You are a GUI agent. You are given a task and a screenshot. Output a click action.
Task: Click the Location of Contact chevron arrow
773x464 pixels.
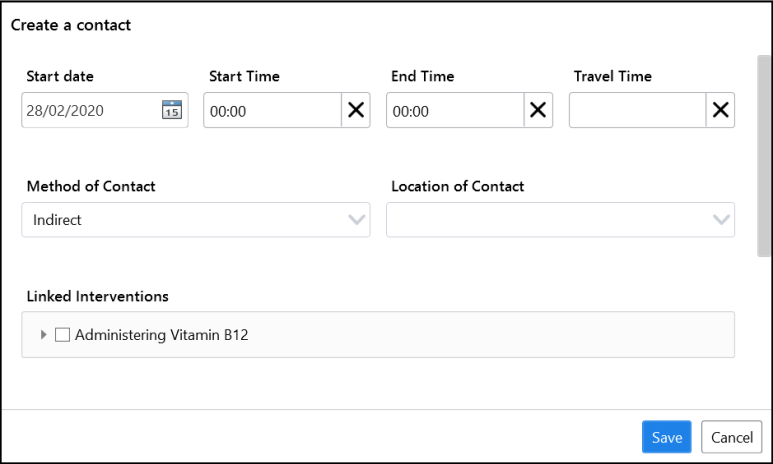pos(721,219)
